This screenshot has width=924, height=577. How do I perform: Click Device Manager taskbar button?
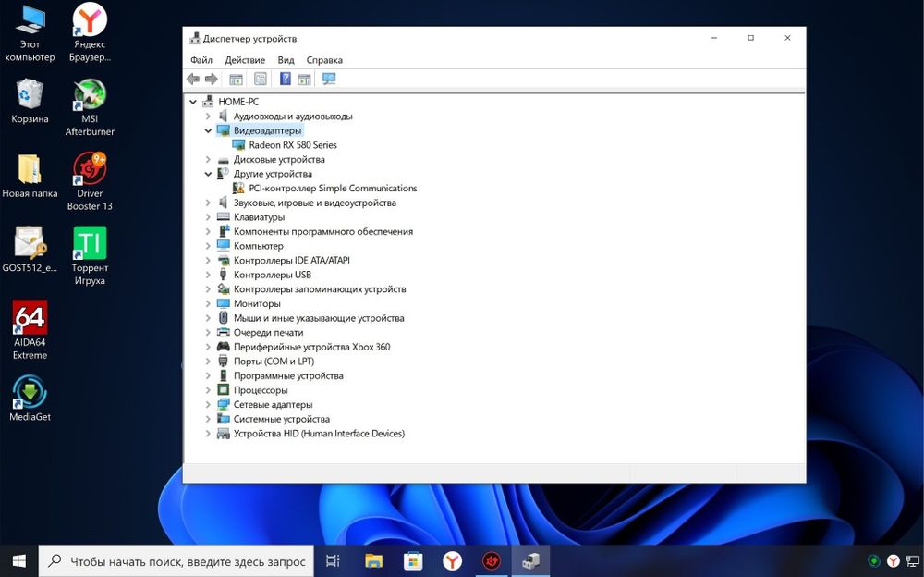(x=530, y=561)
